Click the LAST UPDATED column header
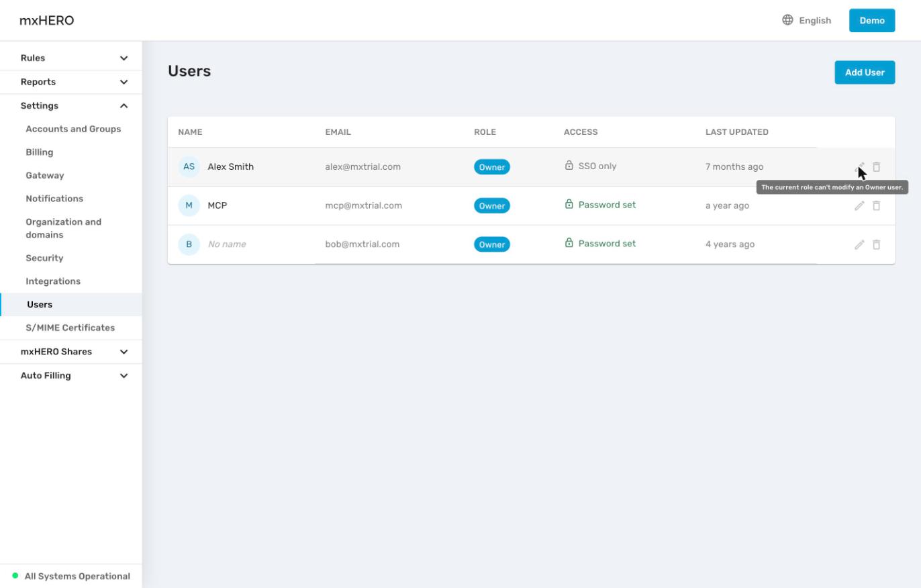This screenshot has width=921, height=588. tap(736, 132)
